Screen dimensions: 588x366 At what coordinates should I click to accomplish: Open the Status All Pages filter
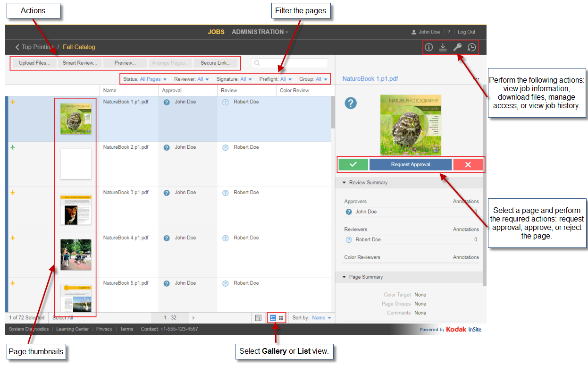pos(153,79)
